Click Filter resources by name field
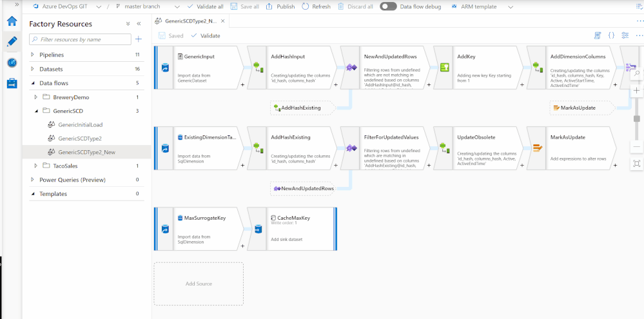This screenshot has height=319, width=644. 80,39
